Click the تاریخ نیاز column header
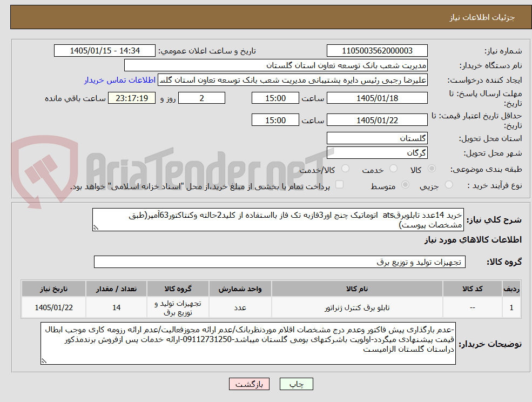Viewport: 532px width, 402px height. coord(53,289)
